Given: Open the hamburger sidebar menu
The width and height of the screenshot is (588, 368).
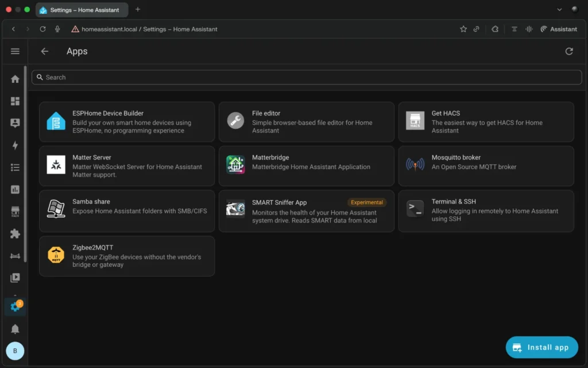Looking at the screenshot, I should coord(15,51).
